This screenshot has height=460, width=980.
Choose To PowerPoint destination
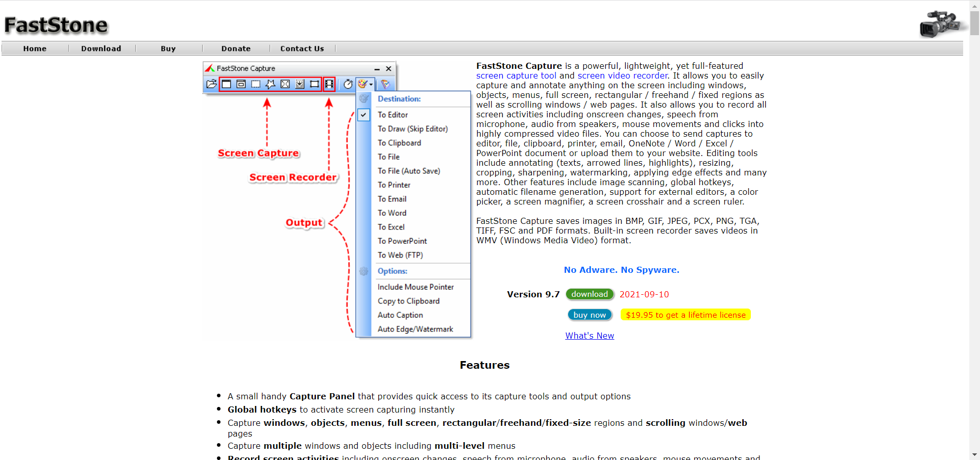pos(402,241)
